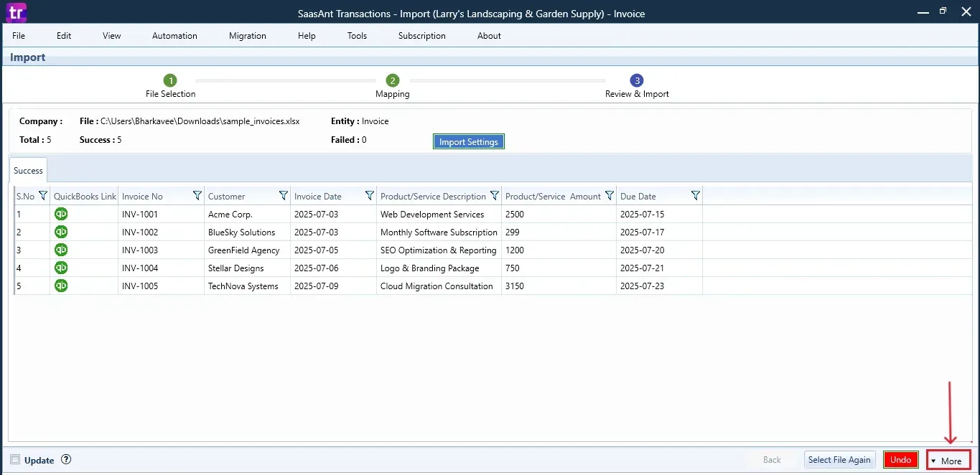Click invoice date 2025-07-09

point(333,286)
